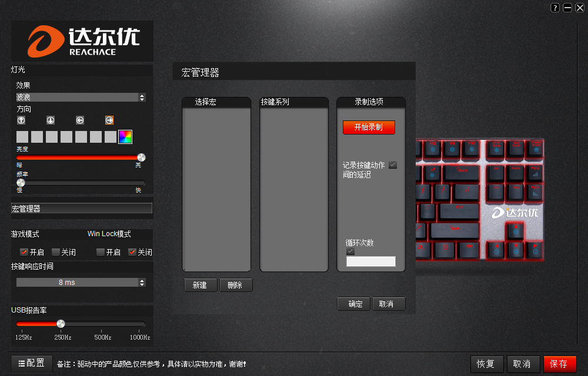Screen dimensions: 588x376
Task: Select the down arrow lighting direction
Action: [x=51, y=120]
